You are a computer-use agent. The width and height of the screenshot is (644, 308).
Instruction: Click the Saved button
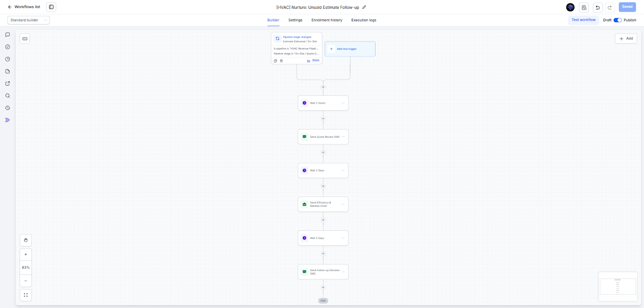point(627,7)
